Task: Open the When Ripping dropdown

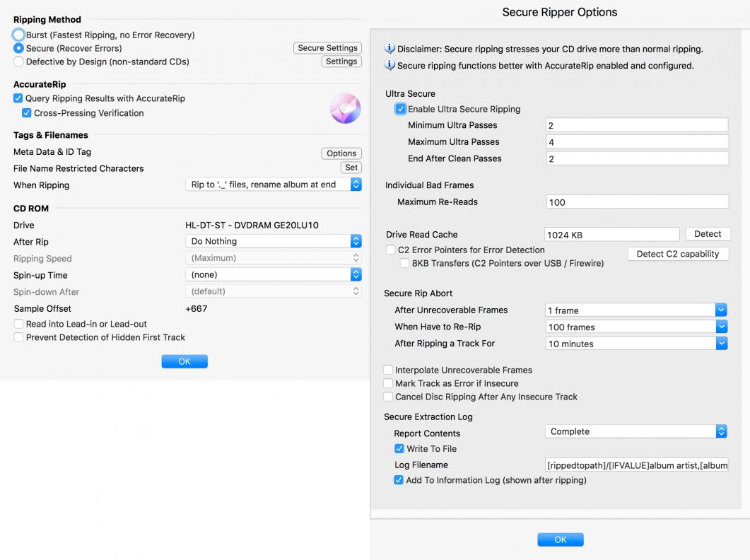Action: coord(272,185)
